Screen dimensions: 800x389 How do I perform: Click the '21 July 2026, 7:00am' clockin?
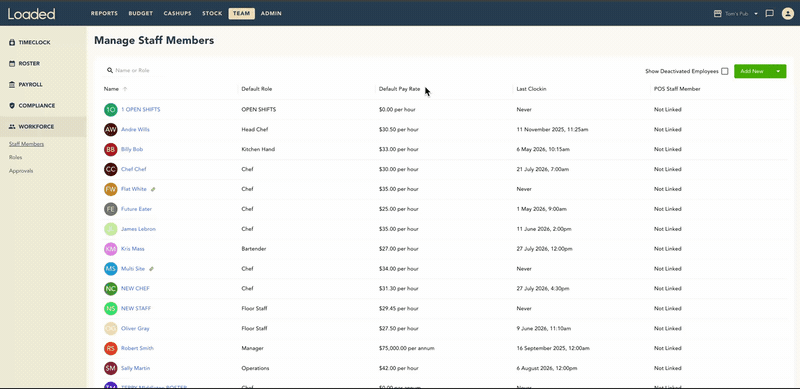coord(542,169)
